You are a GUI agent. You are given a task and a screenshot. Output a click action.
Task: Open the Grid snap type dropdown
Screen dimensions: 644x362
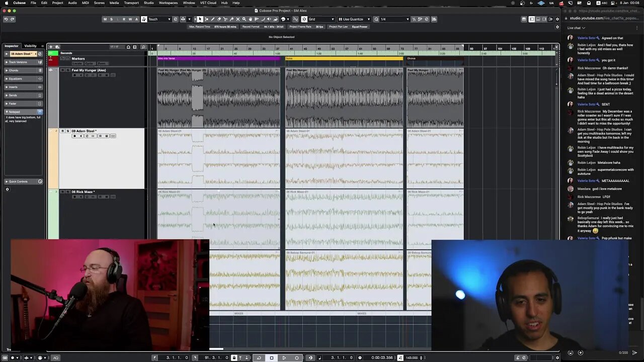321,19
